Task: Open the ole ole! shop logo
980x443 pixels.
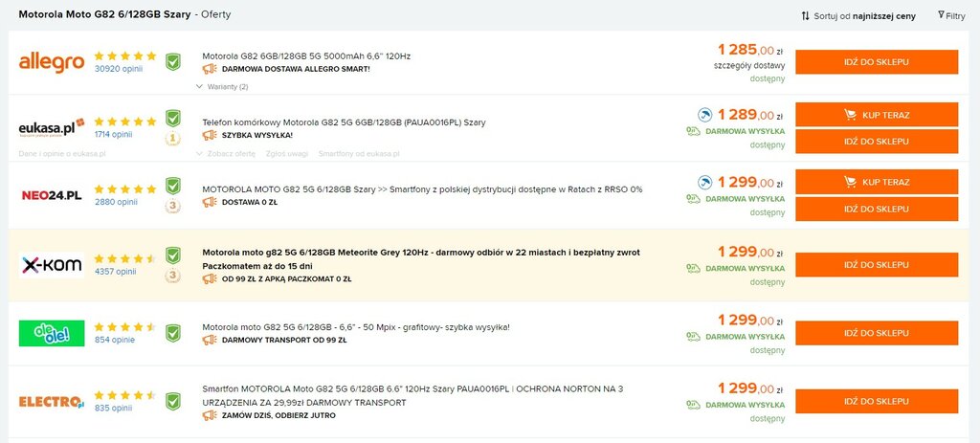Action: point(52,333)
